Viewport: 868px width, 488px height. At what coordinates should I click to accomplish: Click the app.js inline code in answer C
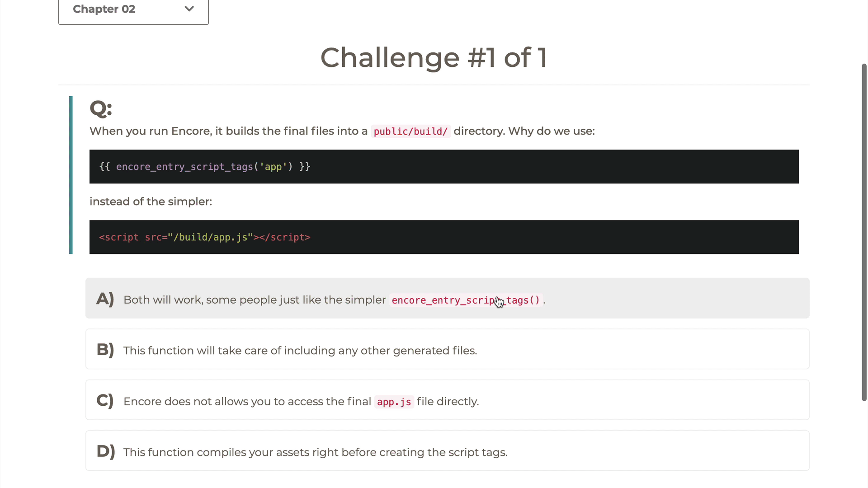click(x=394, y=402)
